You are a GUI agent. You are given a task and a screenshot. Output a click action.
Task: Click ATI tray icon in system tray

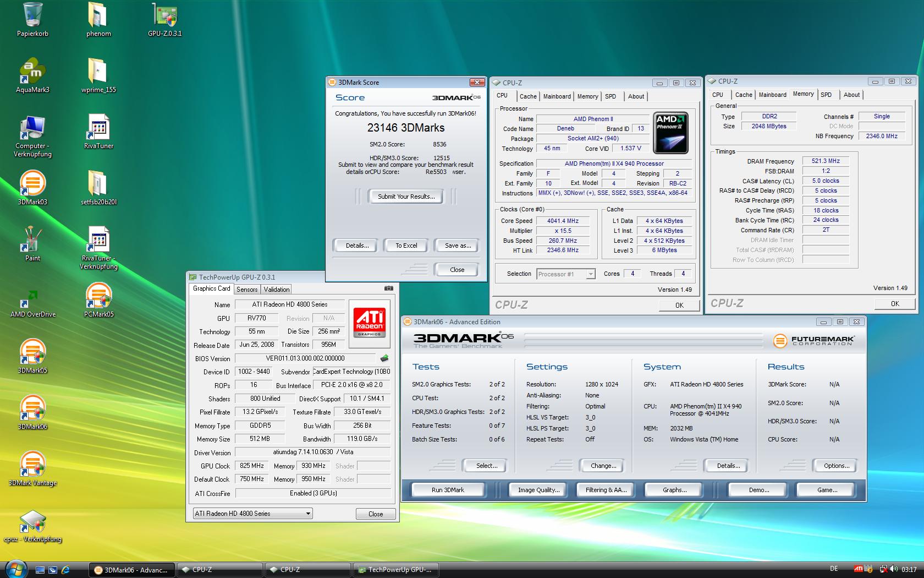858,569
